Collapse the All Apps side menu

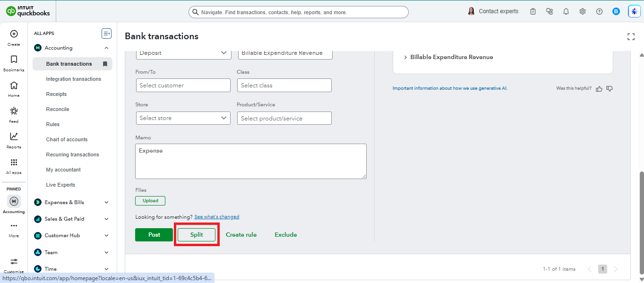(x=106, y=34)
